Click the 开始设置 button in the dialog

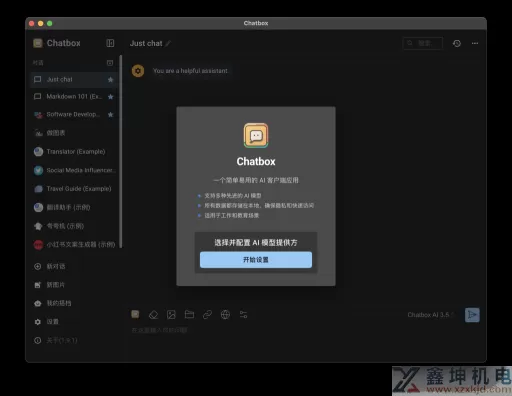[256, 260]
